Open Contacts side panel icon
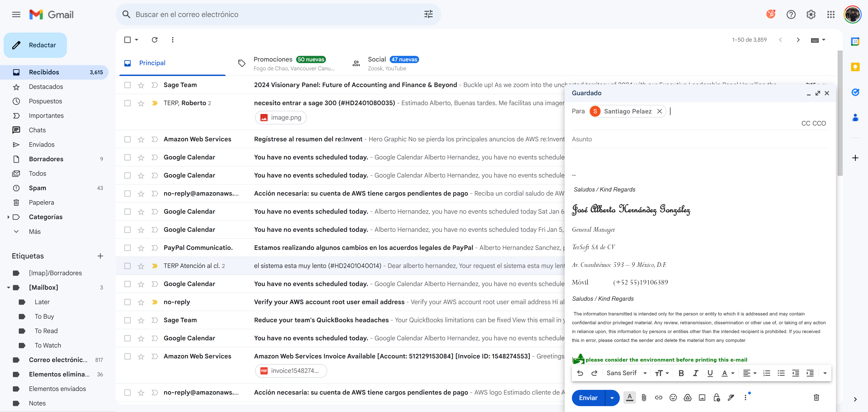 click(x=855, y=117)
